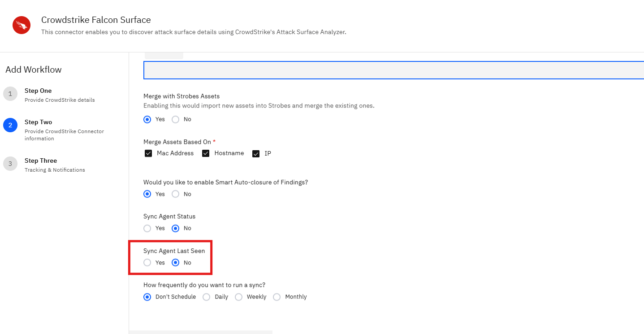Click the connector description text below the title
The image size is (644, 334).
194,32
